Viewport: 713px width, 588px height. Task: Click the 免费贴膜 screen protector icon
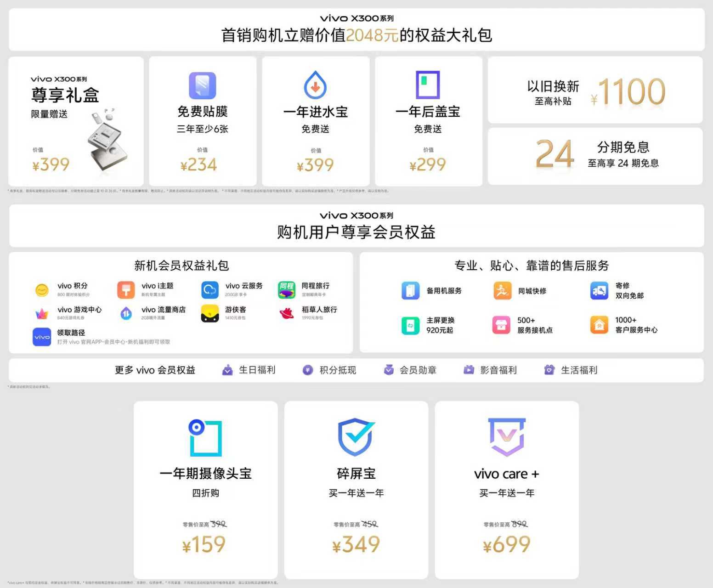click(x=202, y=85)
